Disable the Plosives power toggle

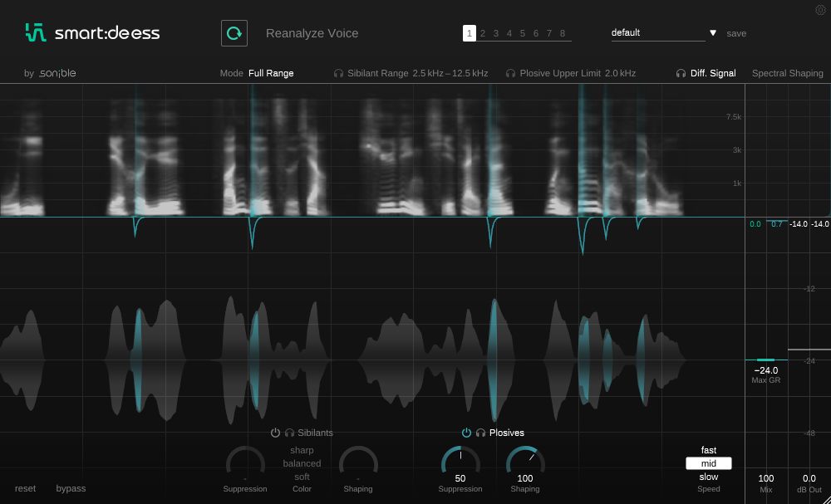point(466,433)
